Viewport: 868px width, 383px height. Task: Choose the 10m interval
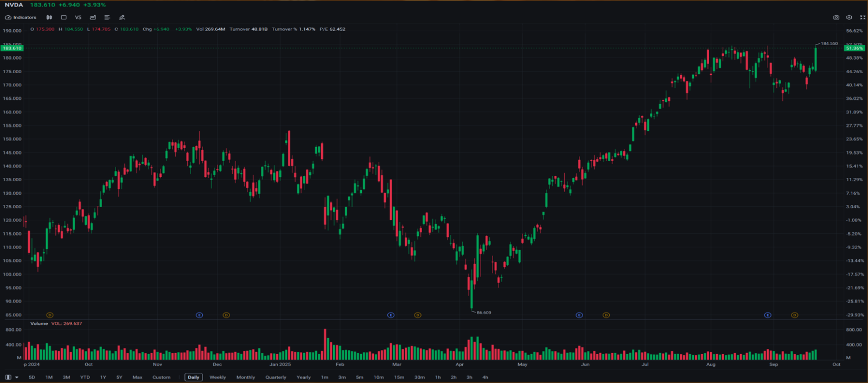click(379, 377)
